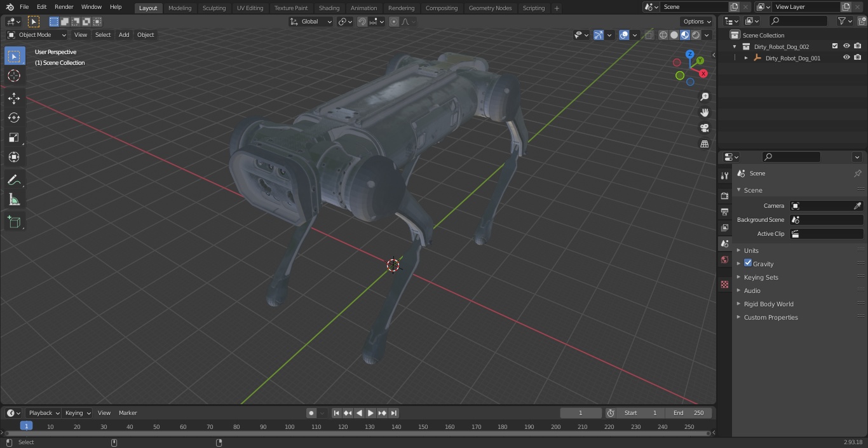
Task: Open Global transform orientation dropdown
Action: click(311, 22)
